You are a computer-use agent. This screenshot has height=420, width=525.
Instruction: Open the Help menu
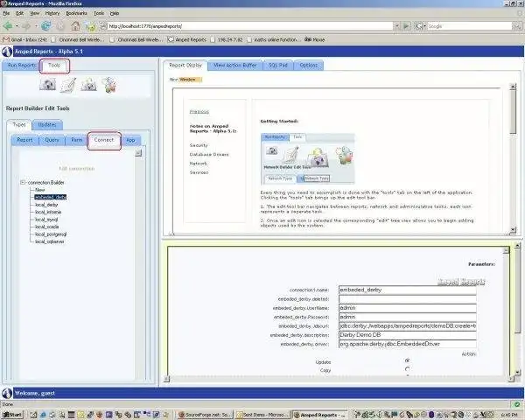coord(115,13)
